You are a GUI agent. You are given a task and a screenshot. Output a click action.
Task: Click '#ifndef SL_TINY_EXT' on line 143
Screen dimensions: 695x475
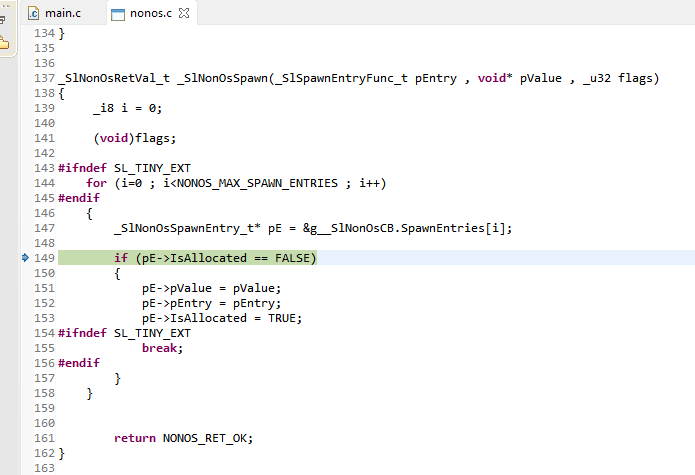pyautogui.click(x=124, y=168)
